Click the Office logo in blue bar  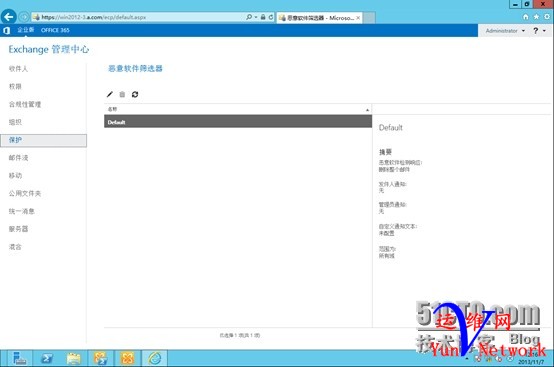click(x=6, y=30)
